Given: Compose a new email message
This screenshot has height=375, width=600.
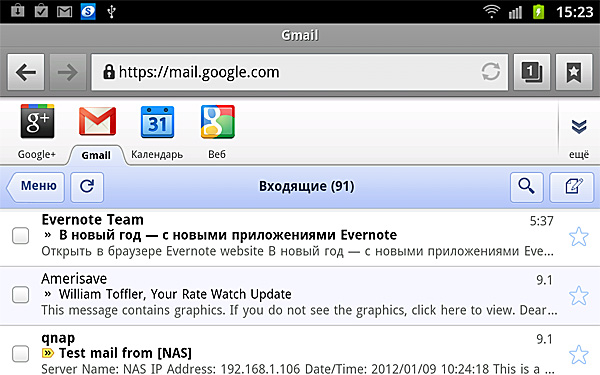Looking at the screenshot, I should coord(572,187).
